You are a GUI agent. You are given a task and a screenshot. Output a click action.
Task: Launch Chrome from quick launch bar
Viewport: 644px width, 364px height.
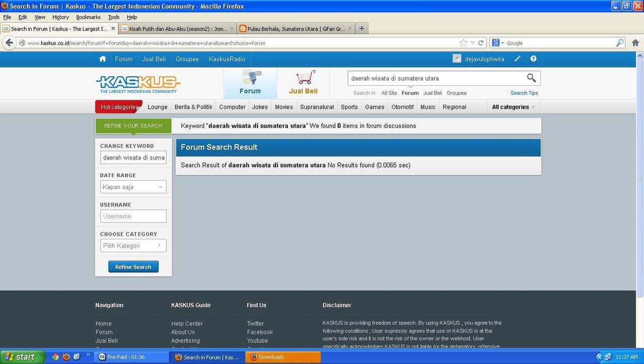coord(55,357)
